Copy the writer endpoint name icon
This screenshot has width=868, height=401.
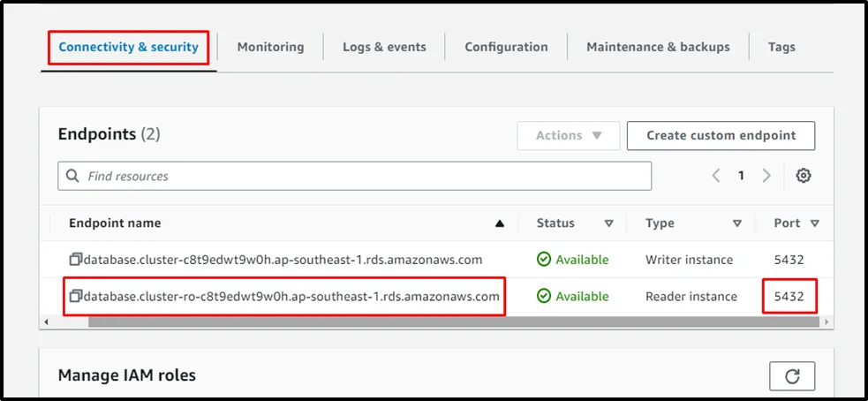click(76, 260)
